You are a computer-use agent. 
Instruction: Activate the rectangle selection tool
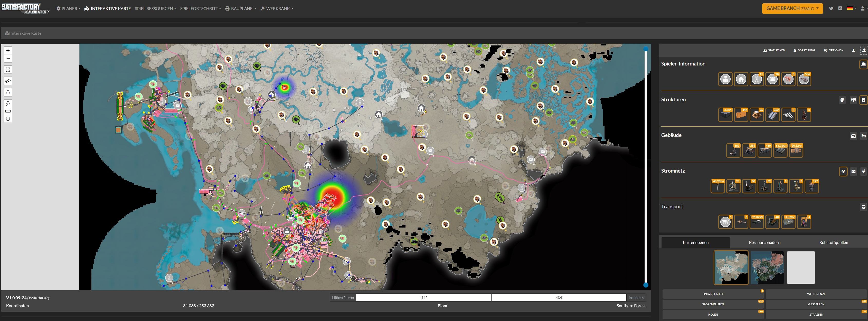8,111
